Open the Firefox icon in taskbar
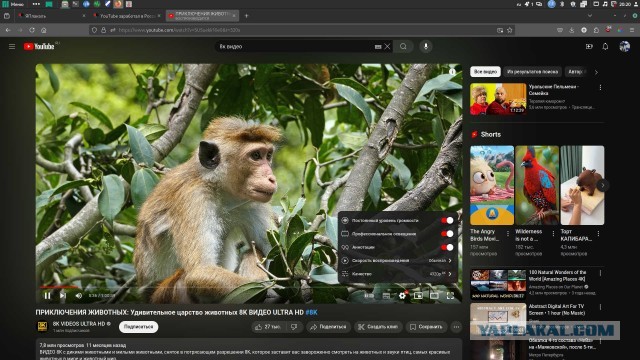Image resolution: width=640 pixels, height=360 pixels. [x=118, y=4]
